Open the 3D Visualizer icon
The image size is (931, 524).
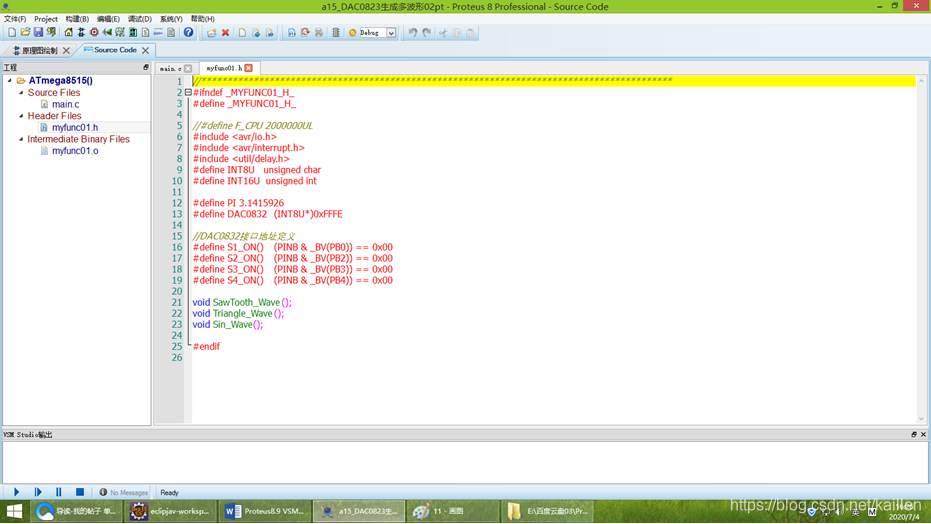pos(107,33)
